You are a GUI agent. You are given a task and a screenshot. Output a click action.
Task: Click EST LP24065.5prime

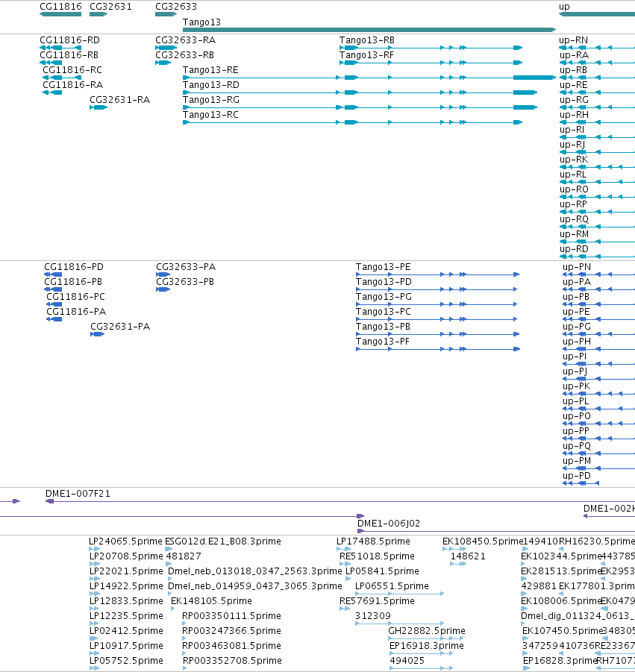[x=125, y=541]
